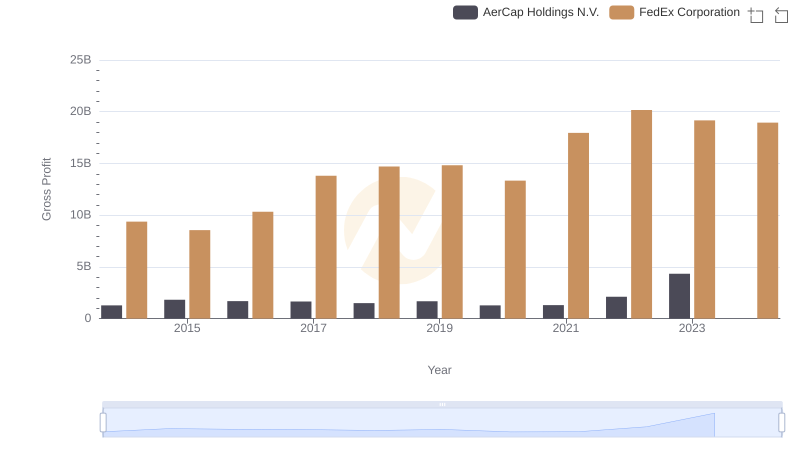The image size is (800, 461).
Task: Click the AerCap Holdings dark legend swatch
Action: pyautogui.click(x=465, y=12)
